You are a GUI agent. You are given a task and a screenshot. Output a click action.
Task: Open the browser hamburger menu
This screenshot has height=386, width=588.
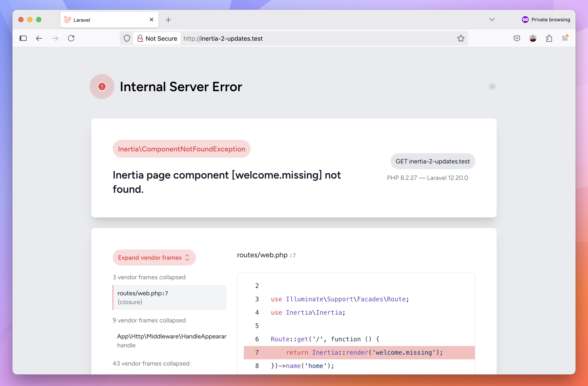[x=565, y=38]
